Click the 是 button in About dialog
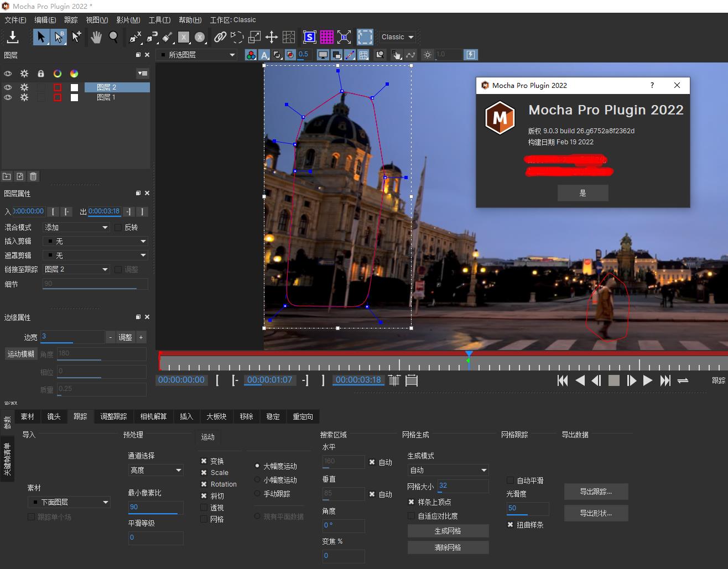This screenshot has width=728, height=569. click(x=583, y=193)
